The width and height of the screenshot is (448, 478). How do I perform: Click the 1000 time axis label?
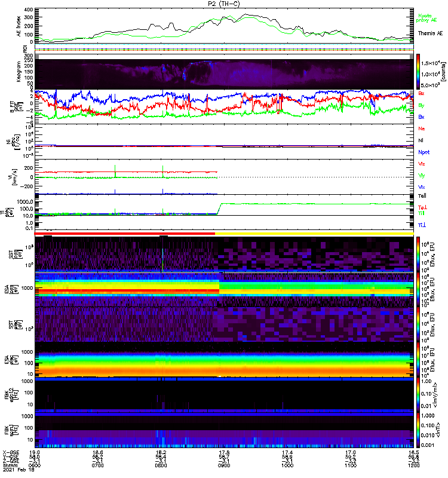pyautogui.click(x=287, y=465)
